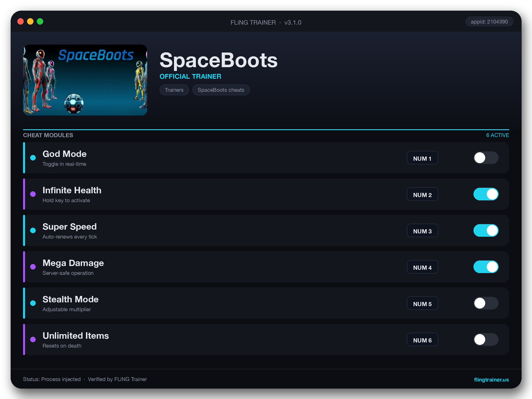Click the appid: 2104390 badge
The height and width of the screenshot is (399, 532).
[489, 22]
